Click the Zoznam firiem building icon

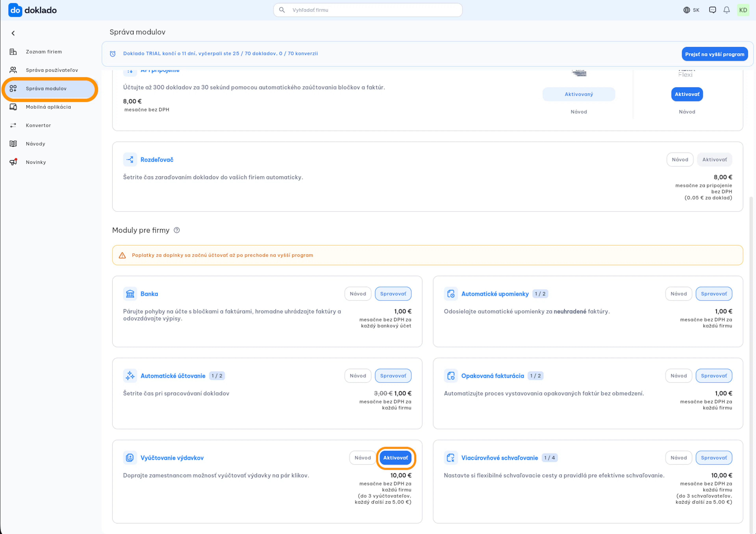coord(13,52)
